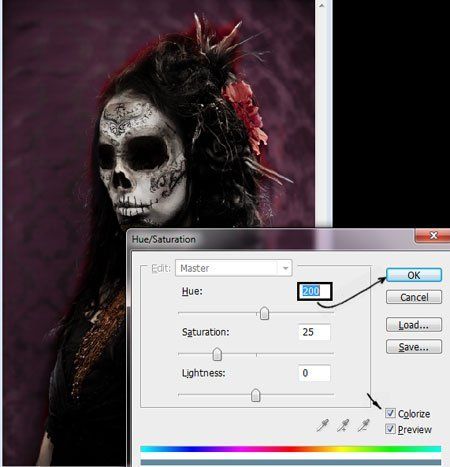Viewport: 450px width, 467px height.
Task: Select the plain eyedropper tool
Action: [x=322, y=425]
